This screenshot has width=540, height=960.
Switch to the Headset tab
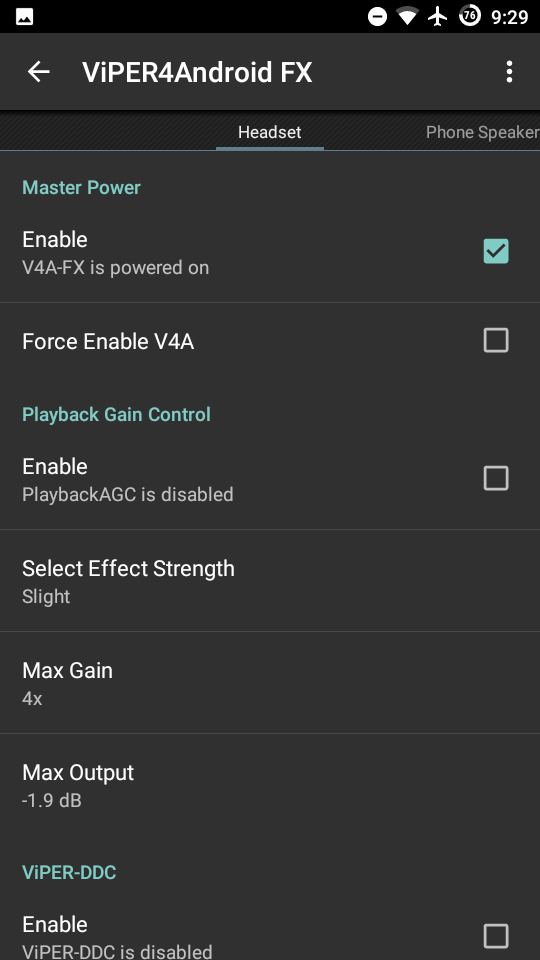269,132
